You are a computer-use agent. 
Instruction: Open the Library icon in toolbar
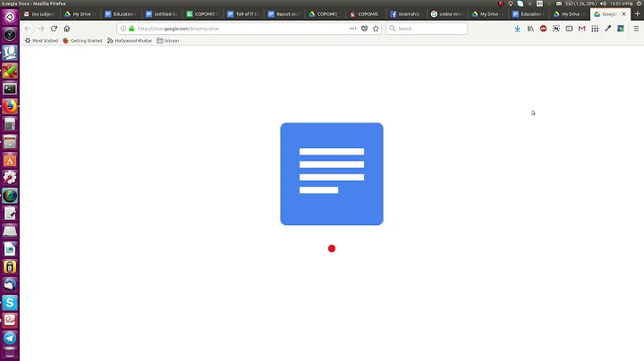point(530,29)
